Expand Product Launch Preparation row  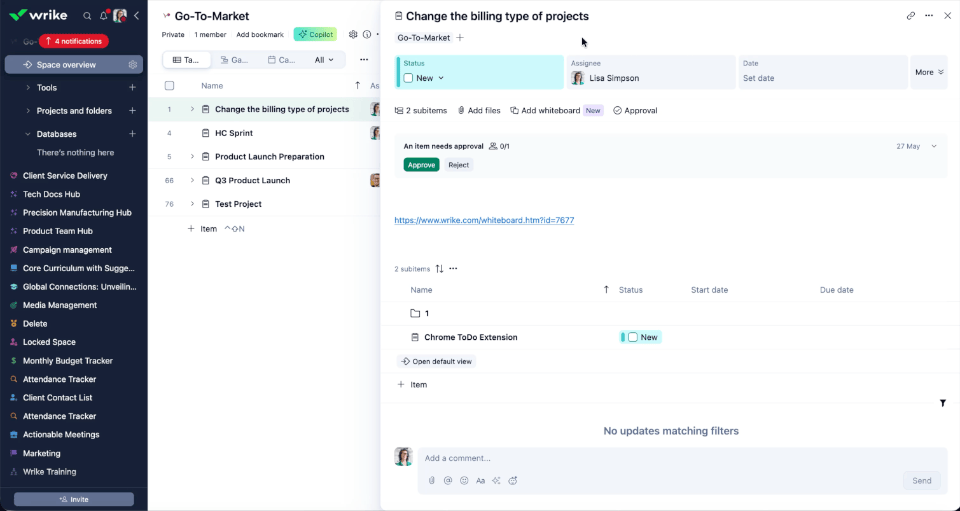[192, 157]
